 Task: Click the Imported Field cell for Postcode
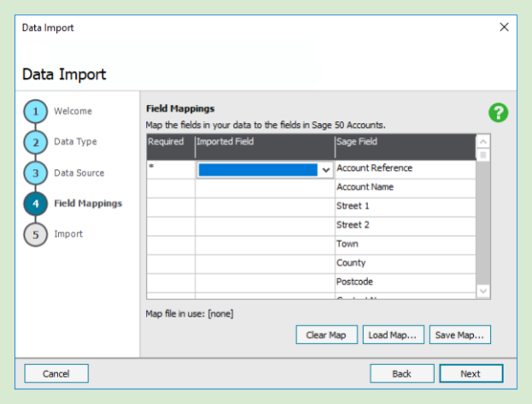[264, 282]
